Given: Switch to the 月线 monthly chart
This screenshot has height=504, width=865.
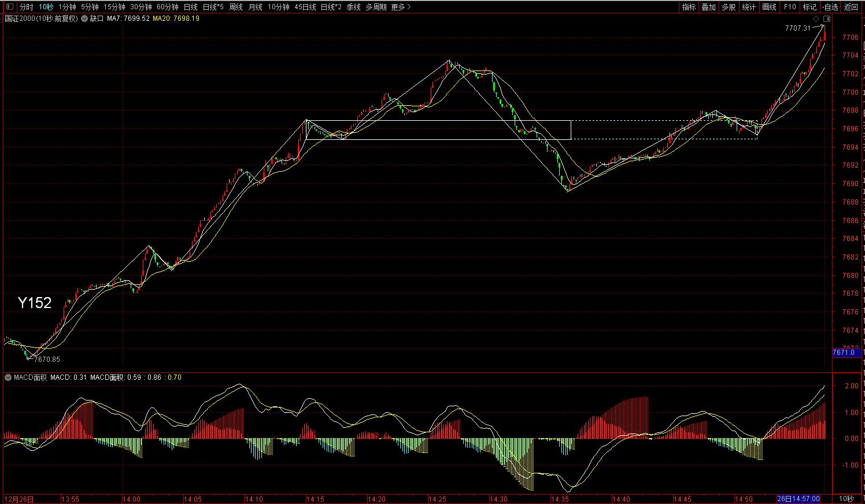Looking at the screenshot, I should tap(255, 7).
